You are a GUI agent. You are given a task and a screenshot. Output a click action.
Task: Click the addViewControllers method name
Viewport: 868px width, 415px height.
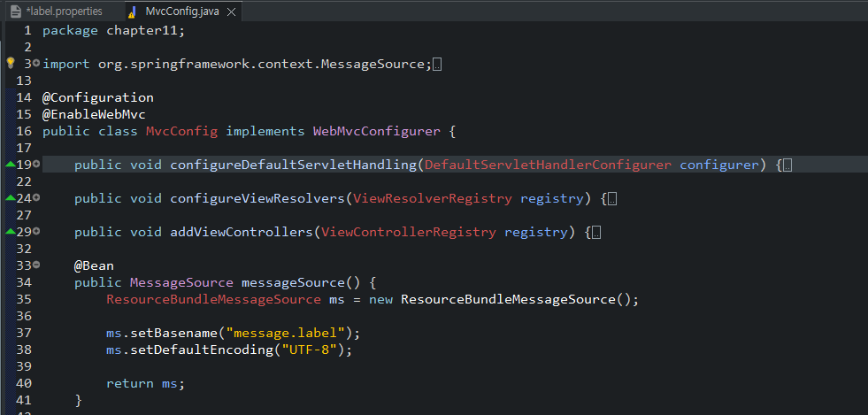click(242, 233)
